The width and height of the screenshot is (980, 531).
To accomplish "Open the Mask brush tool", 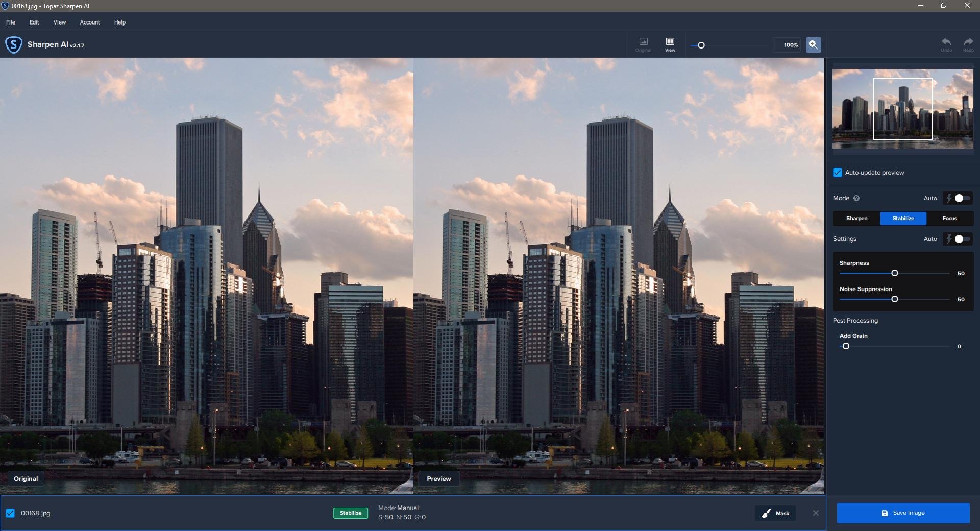I will coord(775,513).
